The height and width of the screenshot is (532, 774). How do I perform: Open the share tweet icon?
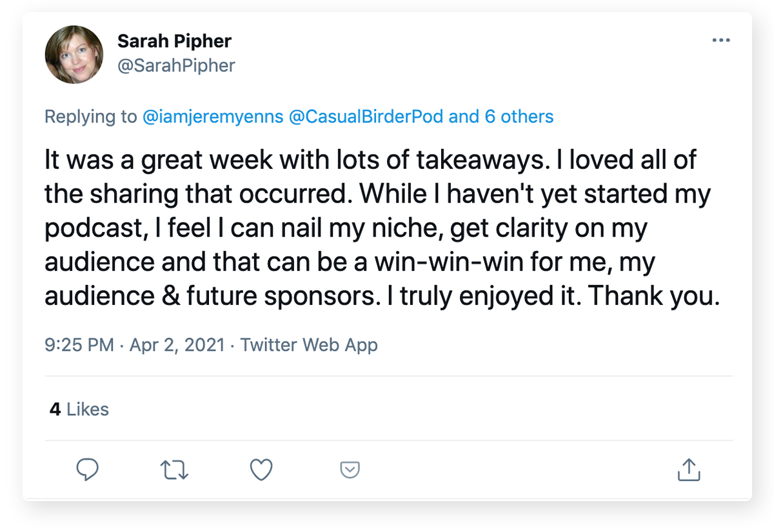tap(689, 470)
